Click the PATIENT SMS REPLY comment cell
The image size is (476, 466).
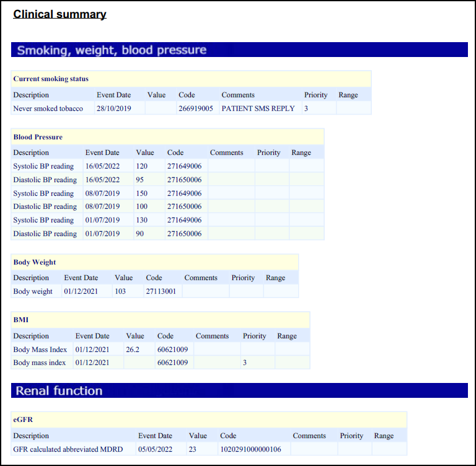click(258, 109)
